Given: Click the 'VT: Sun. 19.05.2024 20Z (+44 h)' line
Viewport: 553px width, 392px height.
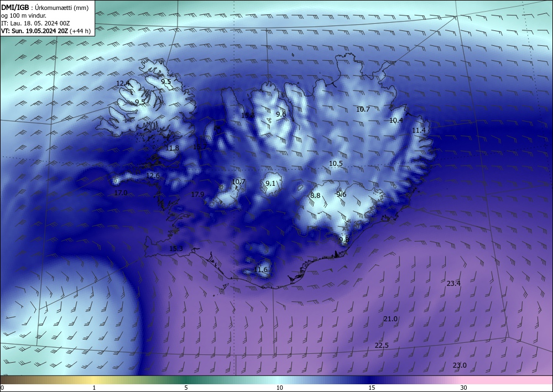Looking at the screenshot, I should pos(46,31).
